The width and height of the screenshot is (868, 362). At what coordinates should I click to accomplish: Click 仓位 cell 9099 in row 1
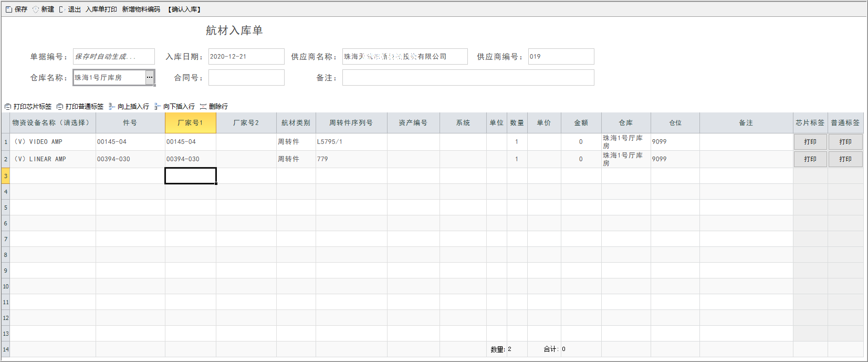click(x=675, y=142)
